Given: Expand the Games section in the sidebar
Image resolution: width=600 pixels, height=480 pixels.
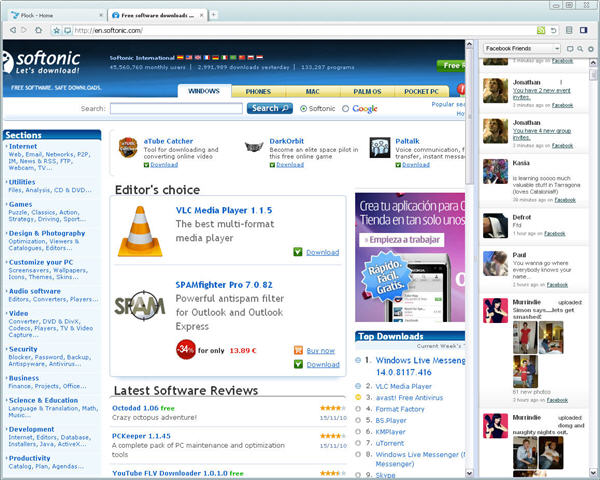Looking at the screenshot, I should tap(20, 204).
